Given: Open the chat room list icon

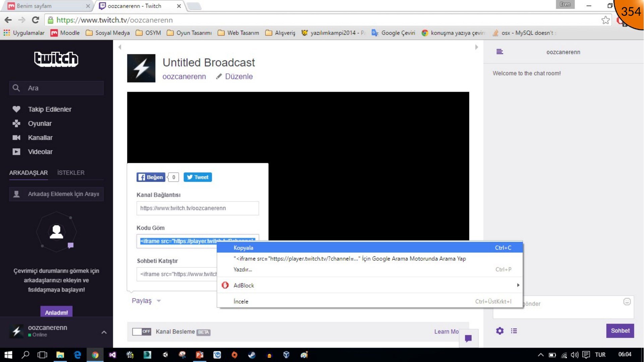Looking at the screenshot, I should click(500, 52).
